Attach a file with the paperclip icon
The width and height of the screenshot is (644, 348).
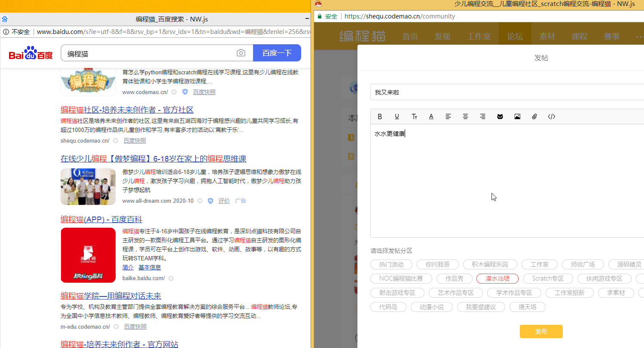pos(534,116)
